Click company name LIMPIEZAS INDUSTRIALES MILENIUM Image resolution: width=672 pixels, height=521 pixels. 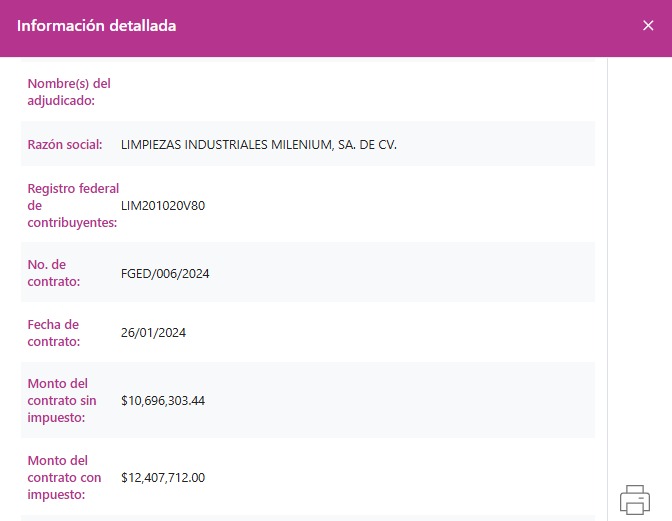258,145
